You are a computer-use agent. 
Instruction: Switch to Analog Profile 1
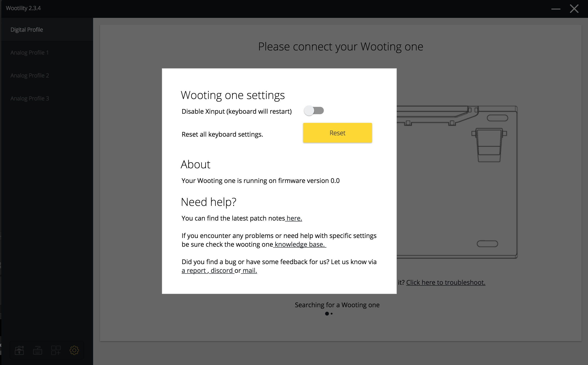29,52
